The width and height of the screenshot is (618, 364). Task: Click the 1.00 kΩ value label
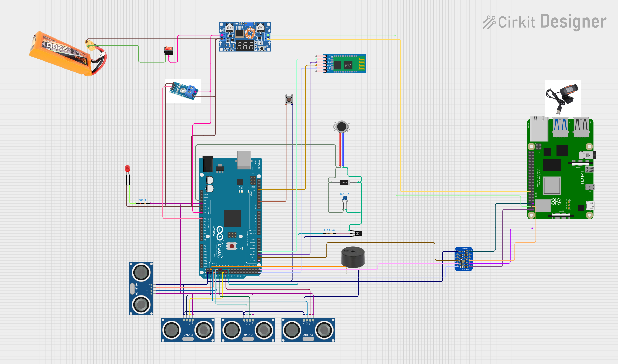pos(329,230)
